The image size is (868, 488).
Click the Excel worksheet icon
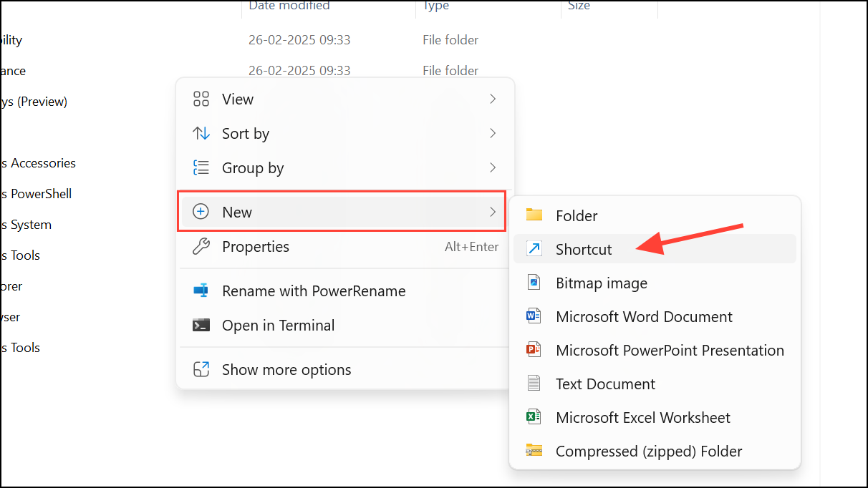coord(534,417)
